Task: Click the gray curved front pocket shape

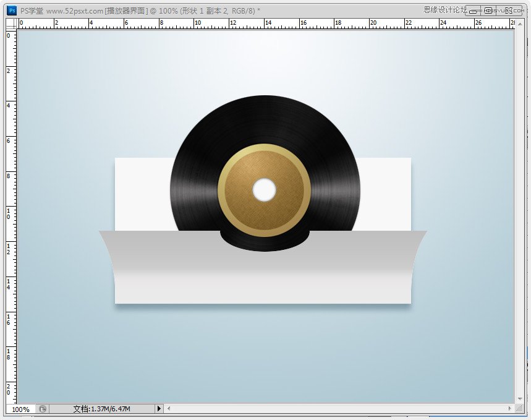Action: point(263,271)
